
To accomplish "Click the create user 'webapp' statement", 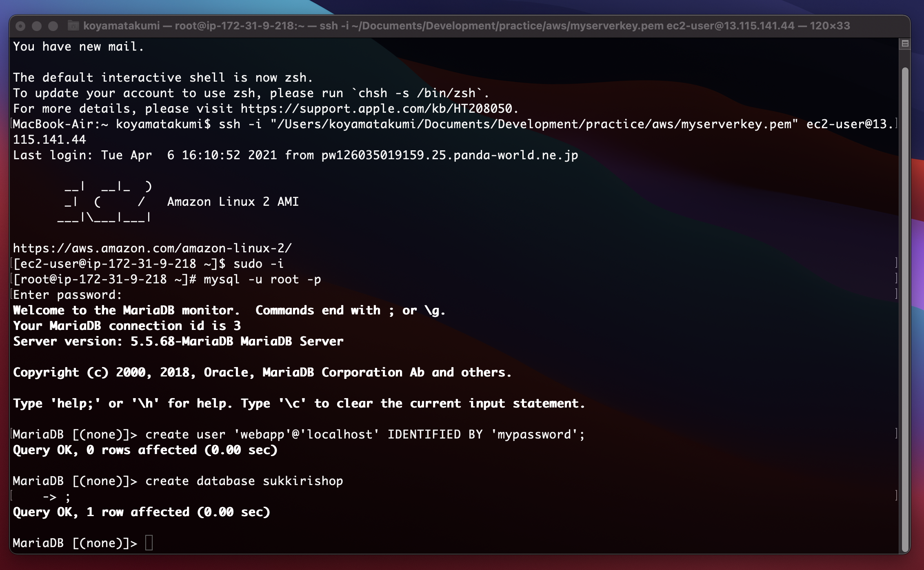I will (365, 434).
